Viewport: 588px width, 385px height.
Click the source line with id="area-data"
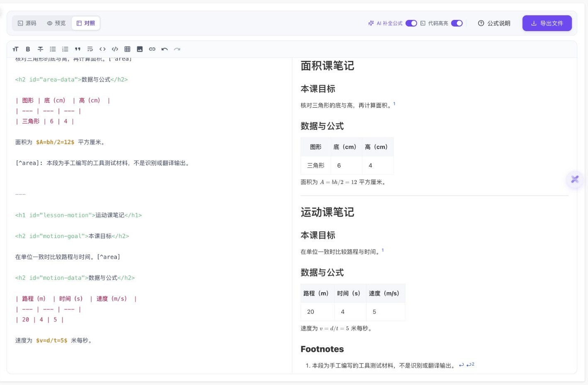[72, 79]
